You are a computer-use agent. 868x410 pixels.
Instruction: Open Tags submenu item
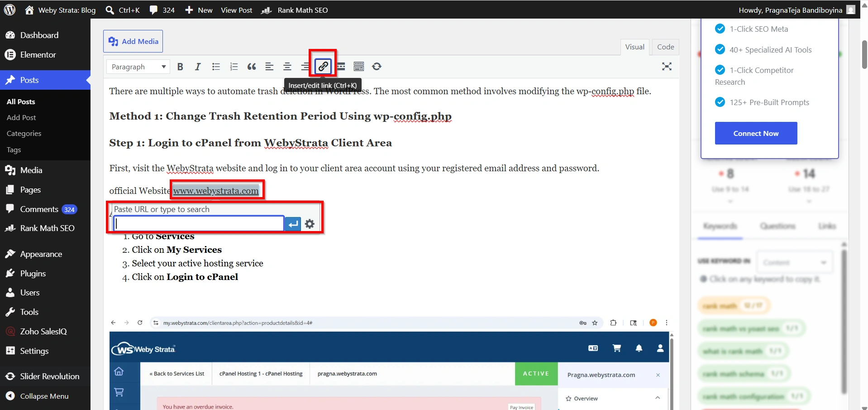(14, 150)
